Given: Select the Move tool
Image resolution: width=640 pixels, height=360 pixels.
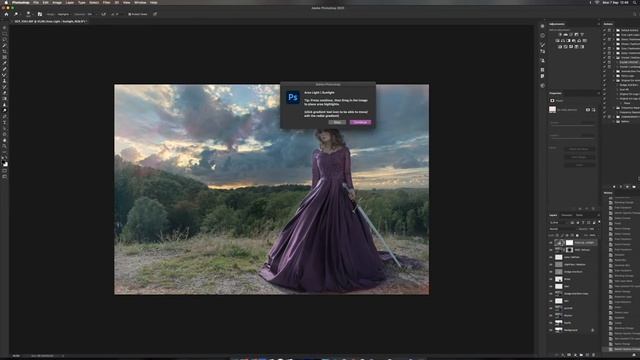Looking at the screenshot, I should point(4,28).
